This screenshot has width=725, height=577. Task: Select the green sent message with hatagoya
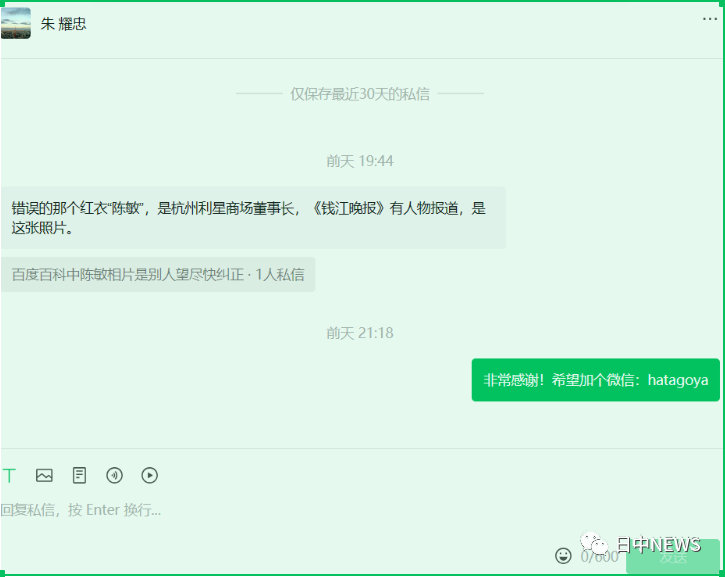pos(596,380)
